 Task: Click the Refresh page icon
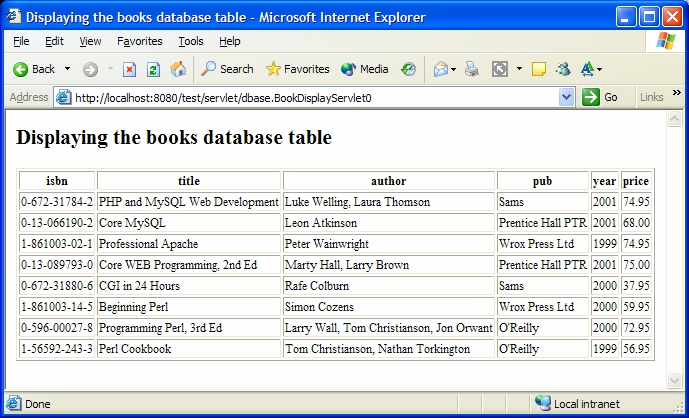[x=153, y=69]
